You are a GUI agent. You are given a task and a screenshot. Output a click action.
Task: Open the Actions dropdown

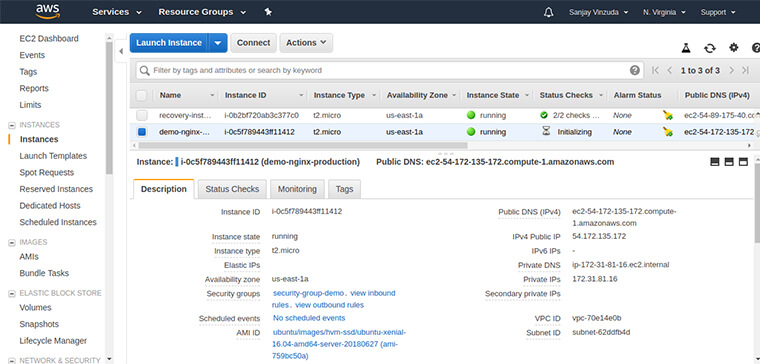(x=306, y=43)
